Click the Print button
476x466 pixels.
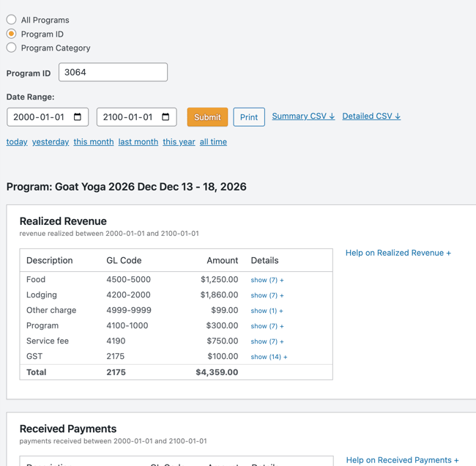coord(248,117)
